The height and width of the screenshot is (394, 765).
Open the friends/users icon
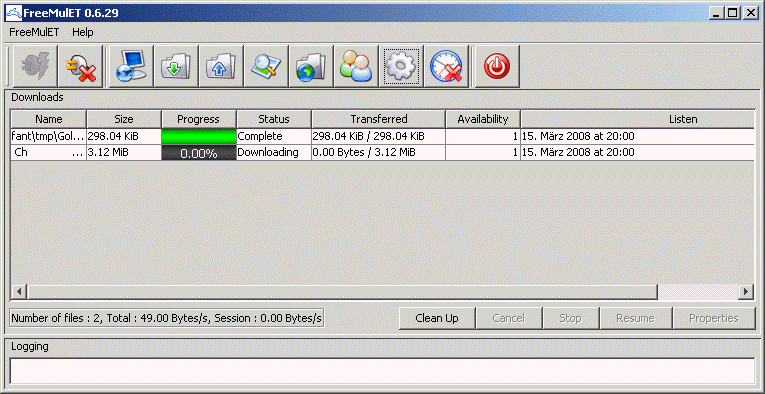tap(356, 66)
